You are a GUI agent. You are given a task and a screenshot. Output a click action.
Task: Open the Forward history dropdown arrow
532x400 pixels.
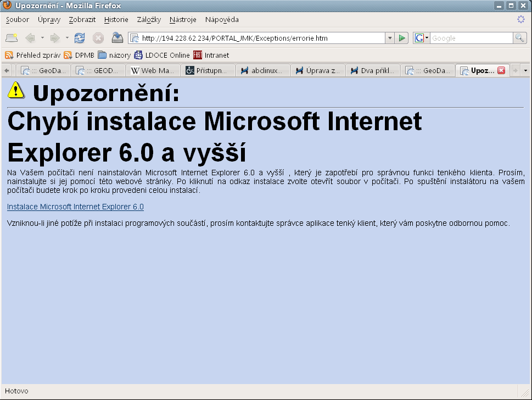tap(67, 38)
